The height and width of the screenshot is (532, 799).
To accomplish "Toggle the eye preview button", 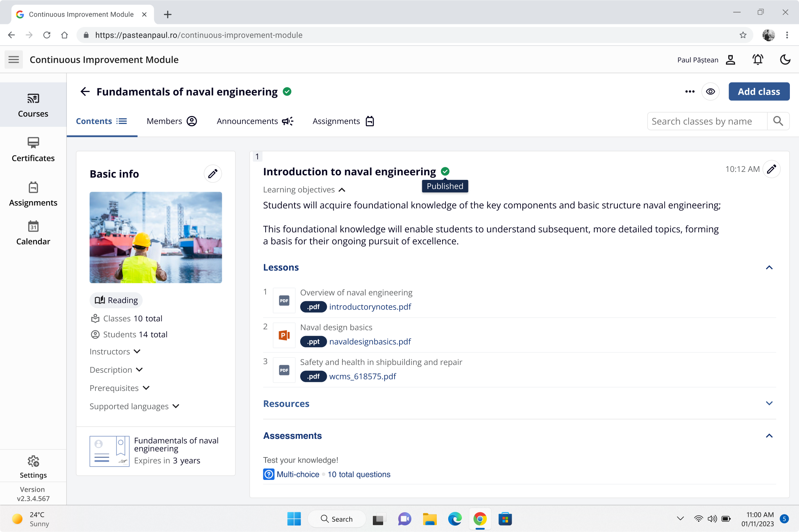I will [710, 92].
